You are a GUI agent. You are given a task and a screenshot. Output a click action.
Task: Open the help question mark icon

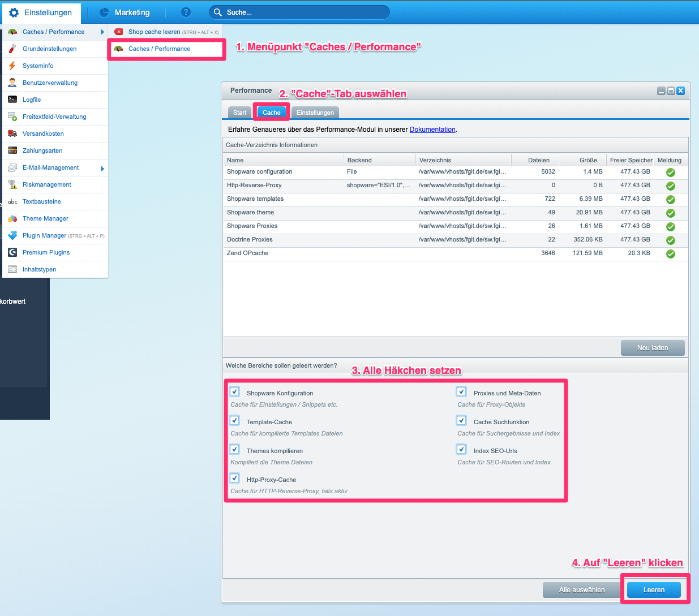[x=186, y=12]
